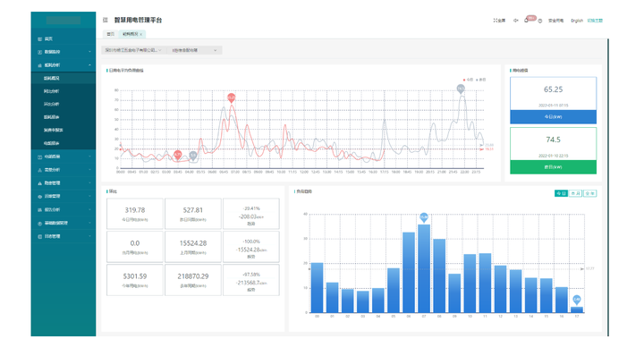
Task: Open notifications bell with red badge
Action: (x=527, y=20)
